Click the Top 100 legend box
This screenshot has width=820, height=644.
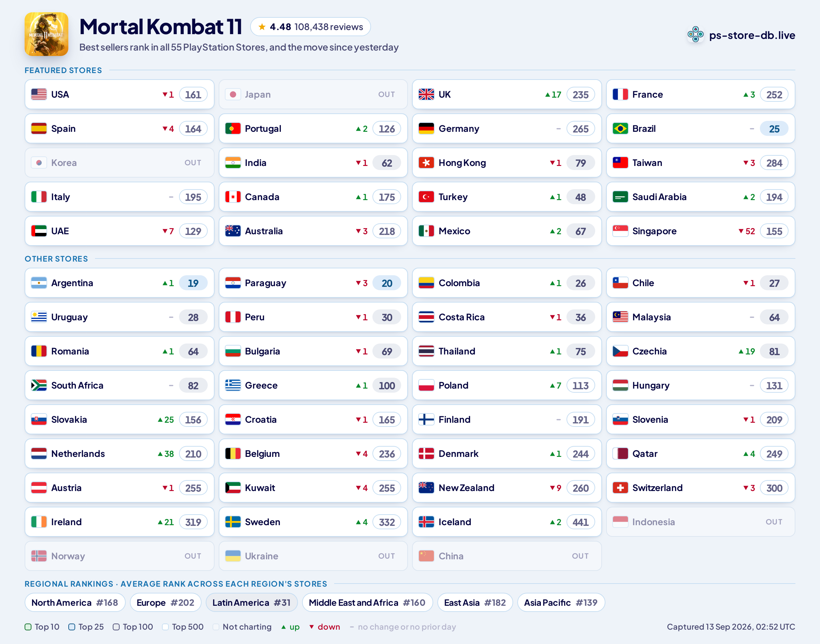(x=116, y=627)
